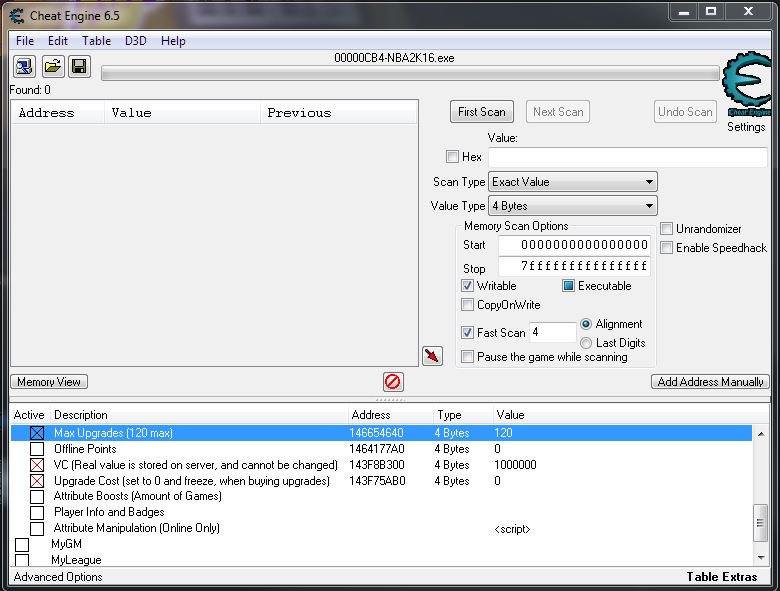Click the Stop address field
The width and height of the screenshot is (780, 591).
(574, 266)
